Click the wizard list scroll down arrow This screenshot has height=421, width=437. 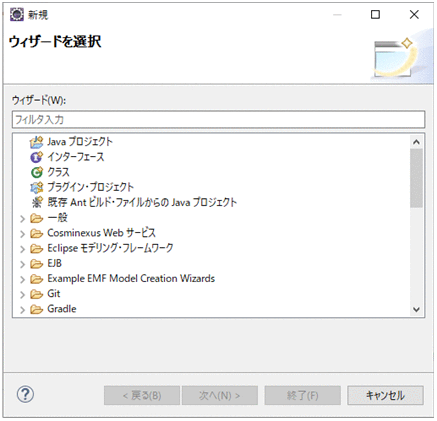pyautogui.click(x=416, y=309)
